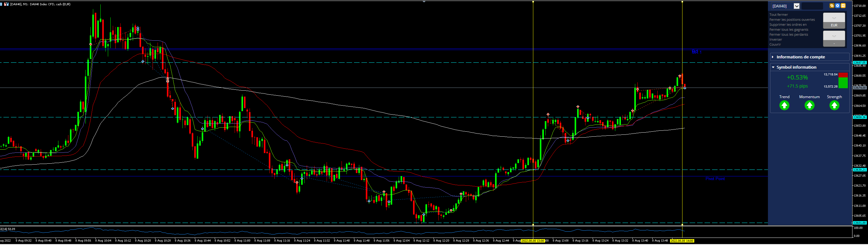Click the EUR button
This screenshot has width=868, height=245.
[834, 25]
